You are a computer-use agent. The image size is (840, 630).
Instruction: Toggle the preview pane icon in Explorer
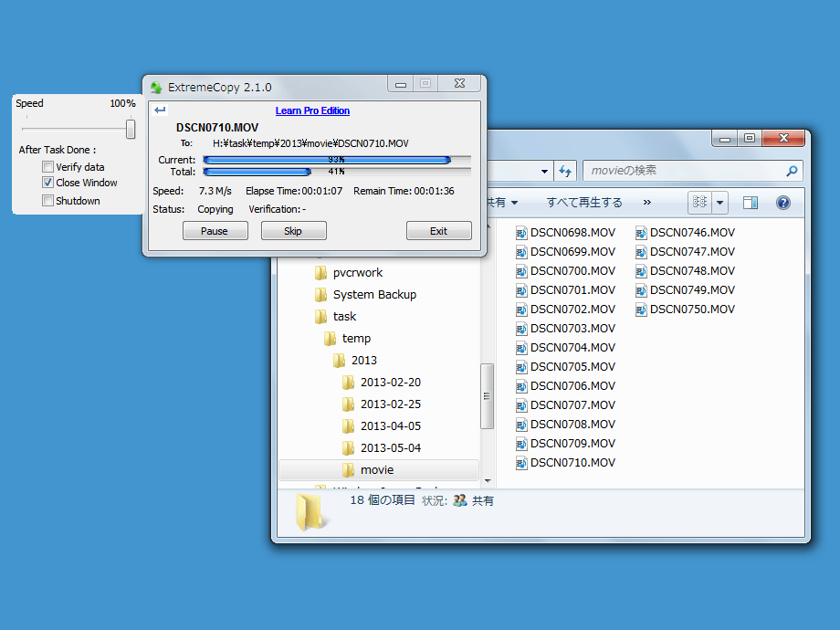tap(750, 203)
